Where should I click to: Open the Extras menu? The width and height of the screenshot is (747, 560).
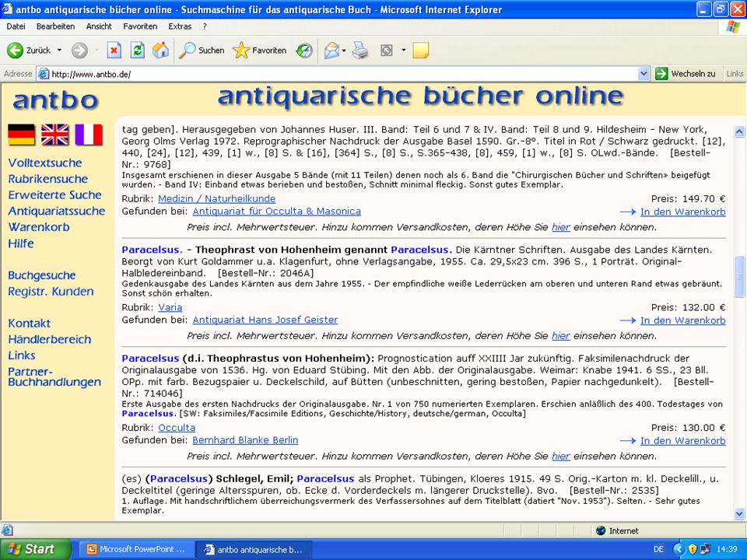(x=180, y=26)
